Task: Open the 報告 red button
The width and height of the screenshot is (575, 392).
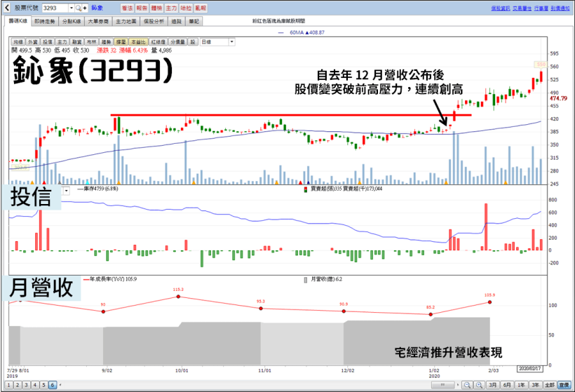Action: tap(142, 8)
